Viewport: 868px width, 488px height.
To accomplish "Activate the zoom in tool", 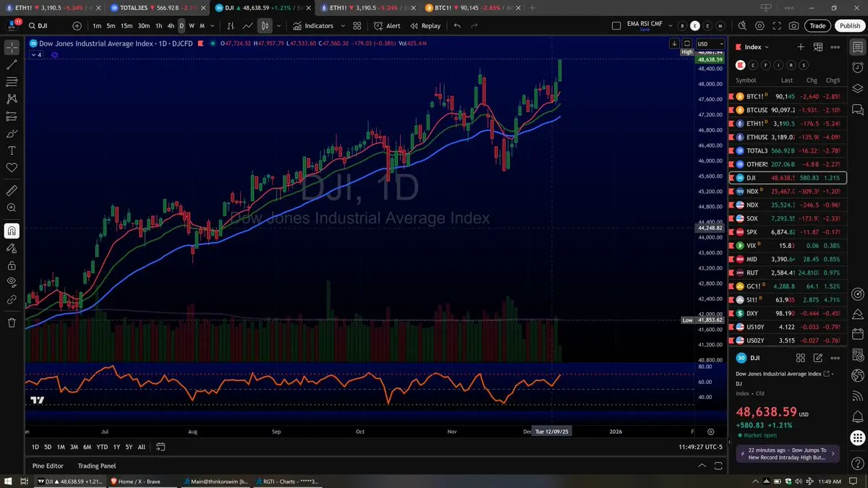I will click(12, 208).
